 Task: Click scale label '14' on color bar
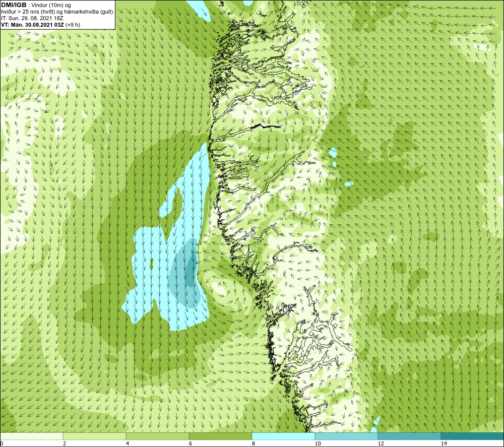(x=444, y=443)
